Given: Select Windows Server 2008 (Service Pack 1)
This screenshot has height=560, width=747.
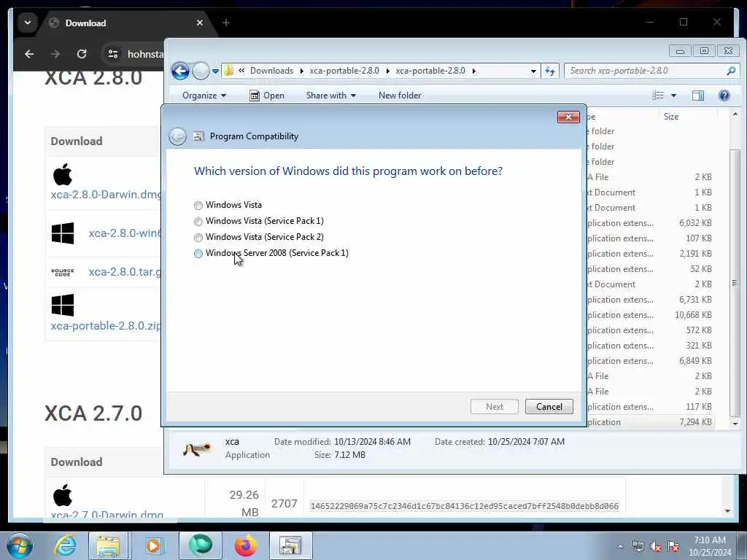Looking at the screenshot, I should tap(198, 253).
